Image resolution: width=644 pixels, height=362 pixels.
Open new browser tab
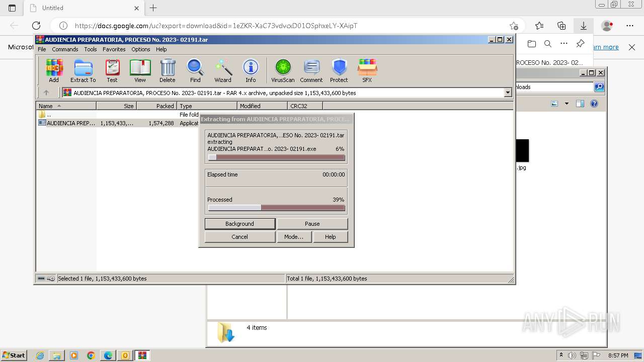153,8
